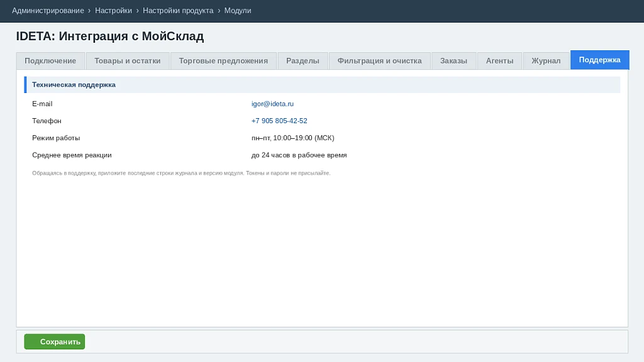Switch to the Агенты tab
644x362 pixels.
click(500, 61)
